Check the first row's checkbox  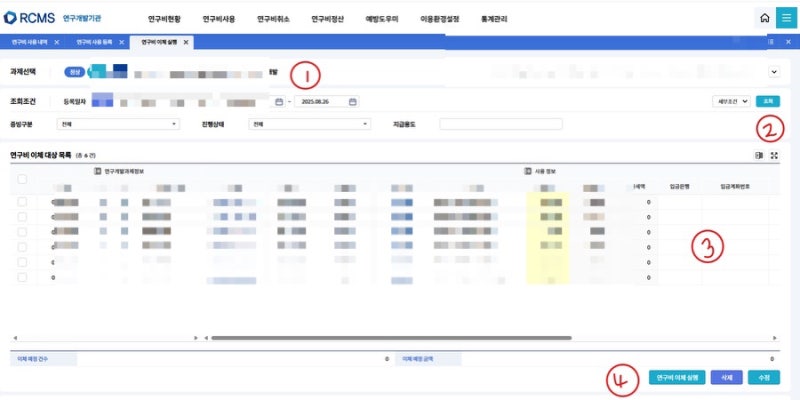point(22,202)
